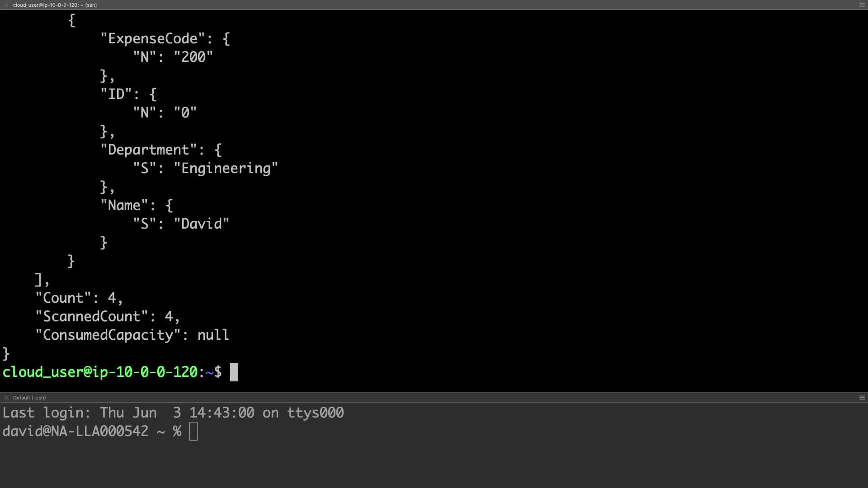Click the null value after ConsumedCapacity
Viewport: 868px width, 488px height.
213,335
